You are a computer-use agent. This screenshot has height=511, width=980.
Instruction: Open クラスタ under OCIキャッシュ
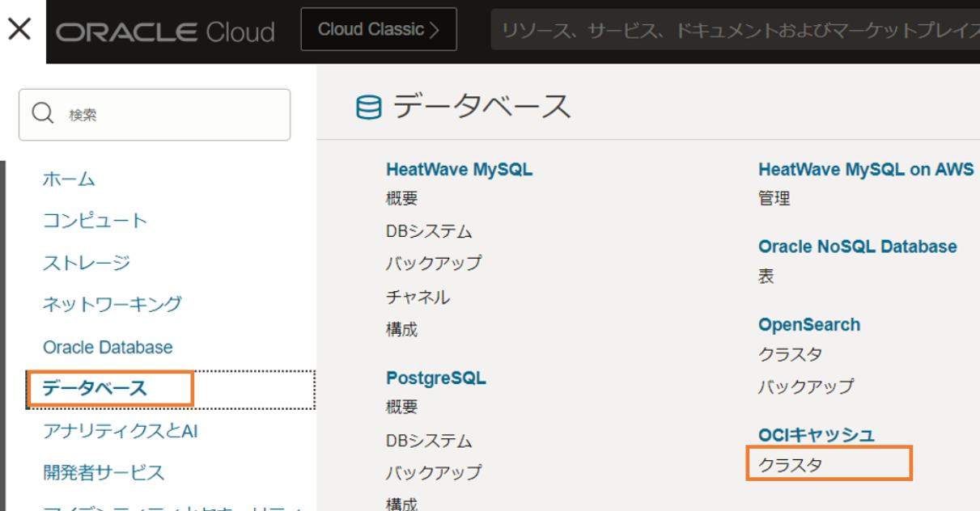(790, 465)
